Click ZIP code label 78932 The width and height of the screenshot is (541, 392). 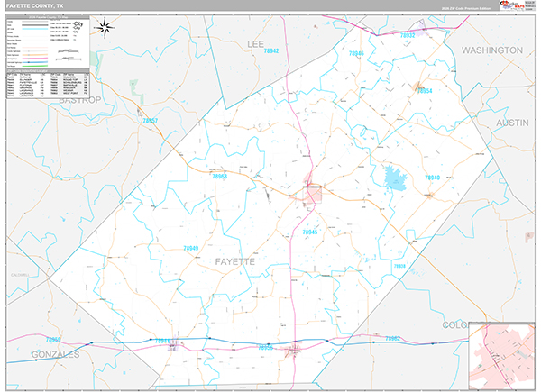[x=408, y=35]
